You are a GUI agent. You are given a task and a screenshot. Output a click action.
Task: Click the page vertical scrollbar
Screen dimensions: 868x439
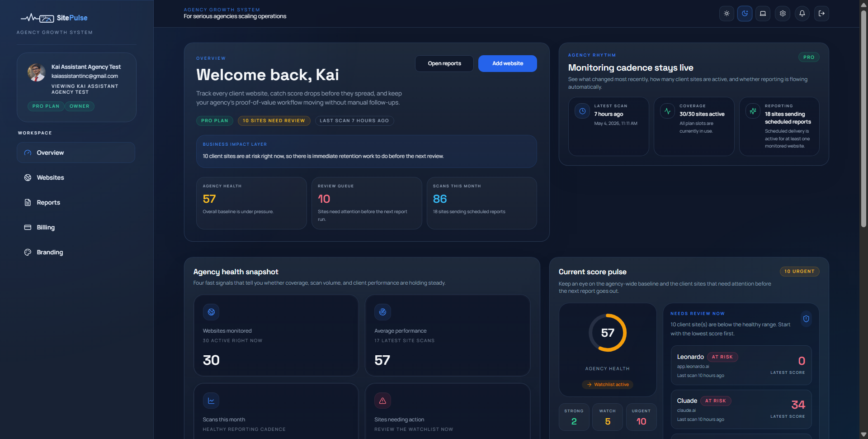pos(863,118)
